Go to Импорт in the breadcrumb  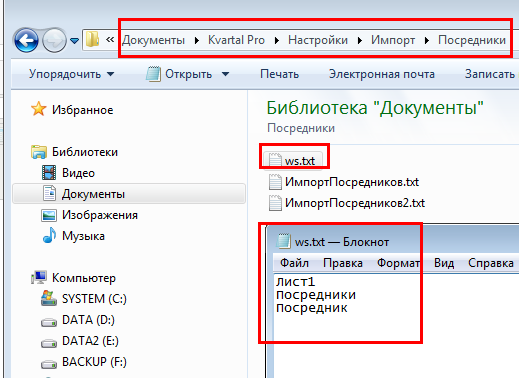[x=393, y=40]
